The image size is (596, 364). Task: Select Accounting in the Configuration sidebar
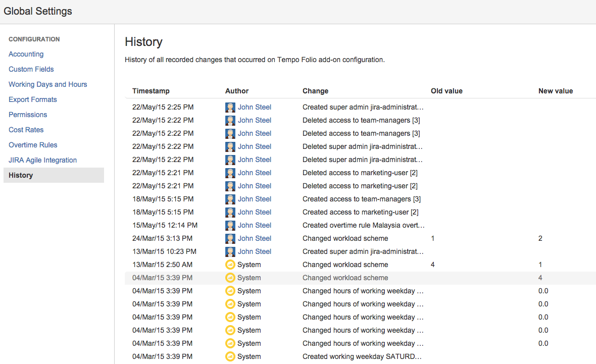[26, 54]
